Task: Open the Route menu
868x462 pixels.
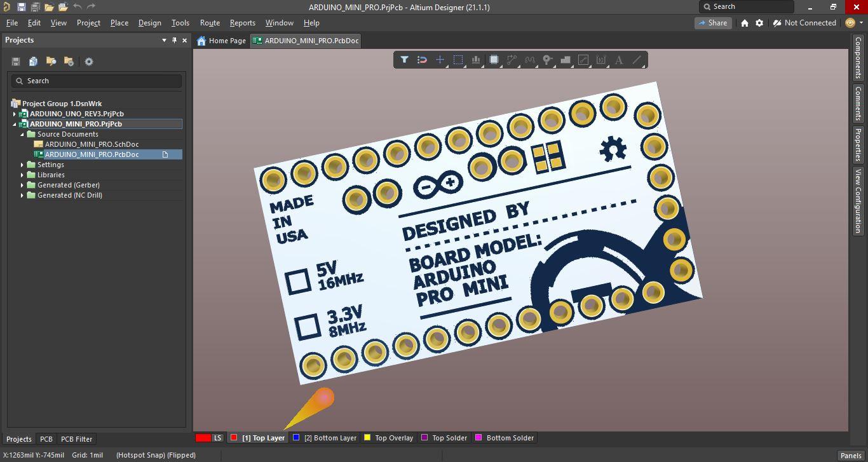Action: click(210, 23)
